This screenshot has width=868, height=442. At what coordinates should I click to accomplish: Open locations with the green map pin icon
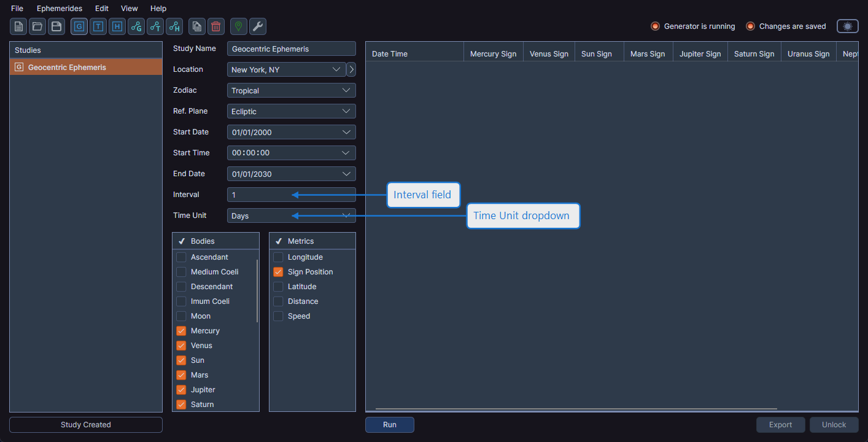239,26
